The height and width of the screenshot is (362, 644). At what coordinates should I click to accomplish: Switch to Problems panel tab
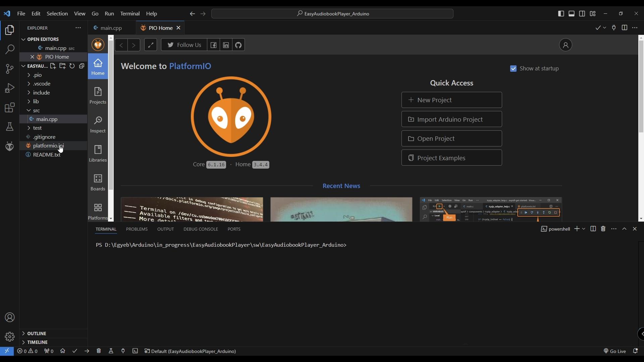click(x=137, y=229)
